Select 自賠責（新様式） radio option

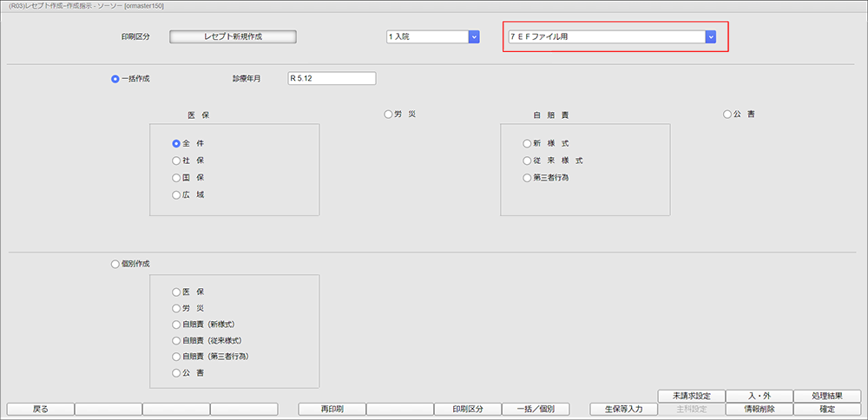176,324
